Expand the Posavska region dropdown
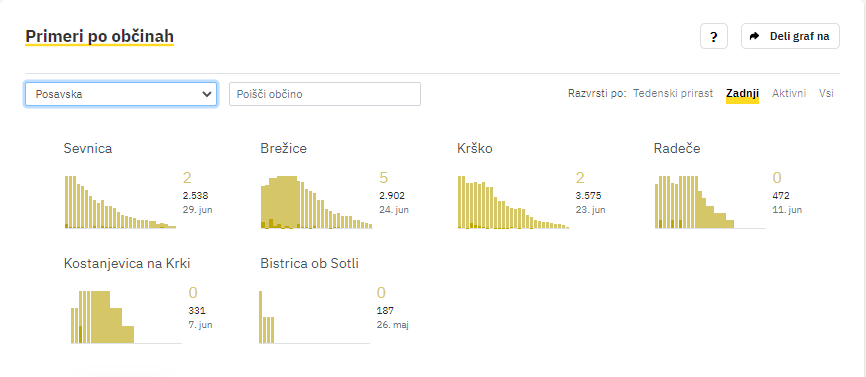This screenshot has height=377, width=866. [121, 94]
